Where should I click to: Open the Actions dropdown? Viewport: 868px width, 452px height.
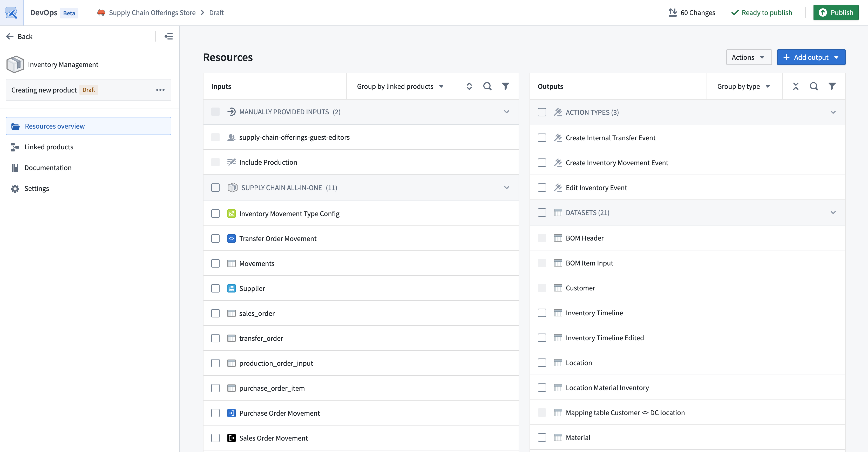(x=748, y=57)
